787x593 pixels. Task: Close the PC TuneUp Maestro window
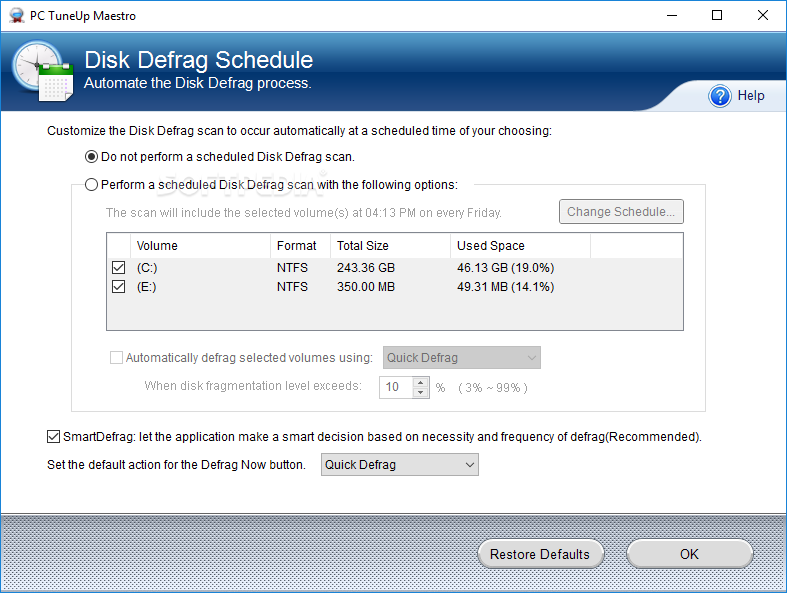point(762,16)
